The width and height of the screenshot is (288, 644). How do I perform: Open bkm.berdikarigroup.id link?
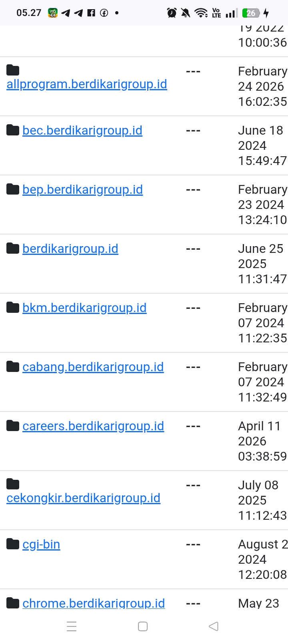pos(84,308)
